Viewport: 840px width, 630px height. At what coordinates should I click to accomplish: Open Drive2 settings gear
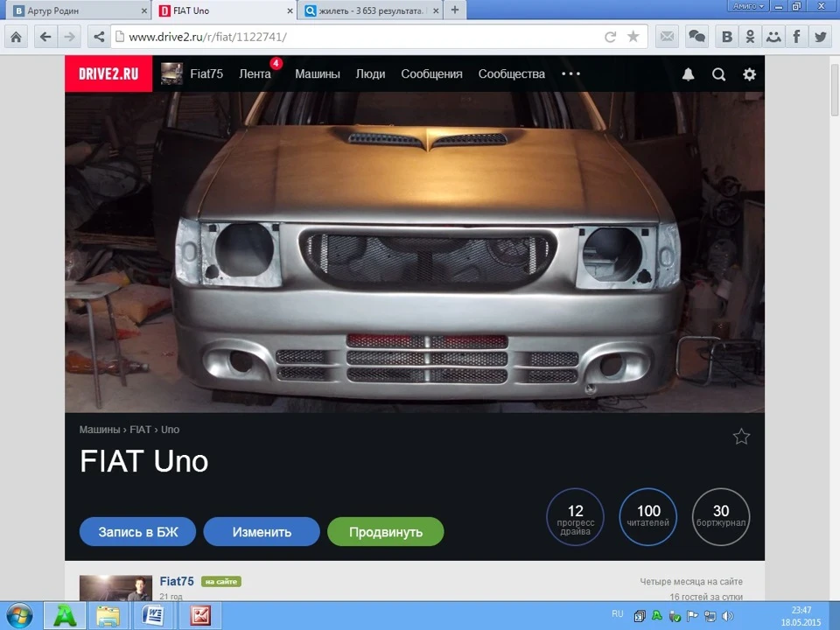[750, 74]
